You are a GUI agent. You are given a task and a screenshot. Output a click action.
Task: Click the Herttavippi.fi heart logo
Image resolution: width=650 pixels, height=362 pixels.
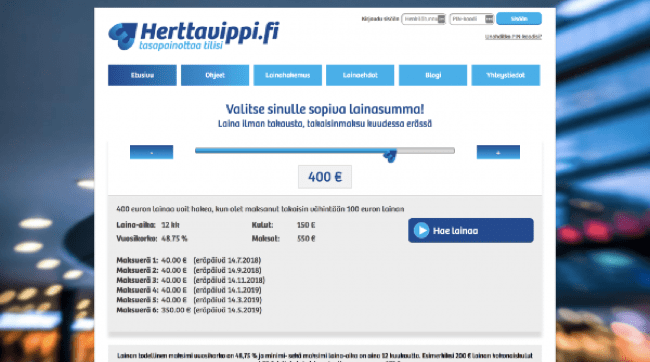(123, 36)
